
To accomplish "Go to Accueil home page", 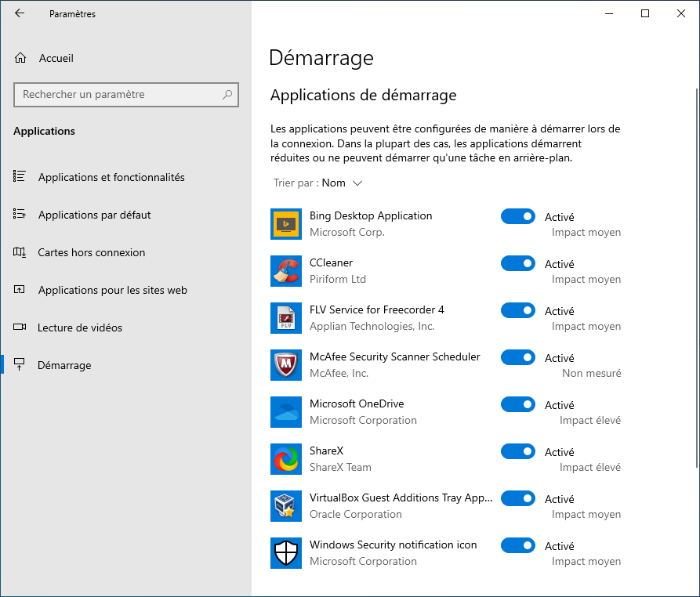I will [126, 58].
